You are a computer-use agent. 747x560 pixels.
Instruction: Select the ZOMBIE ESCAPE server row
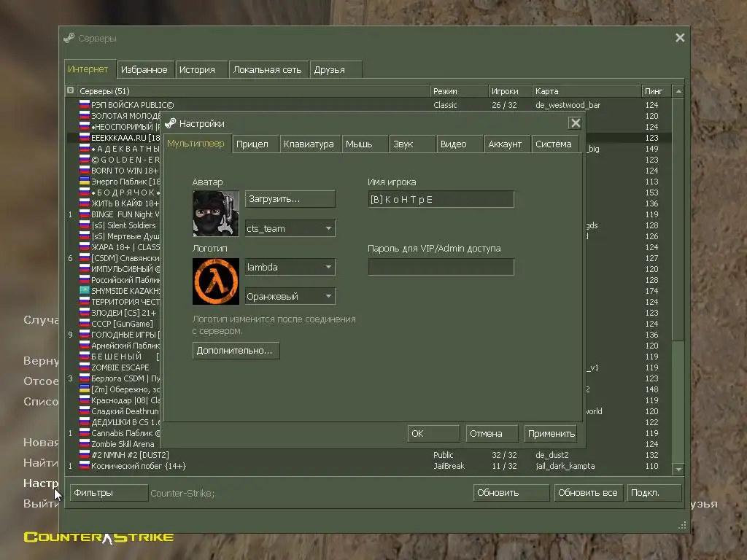[x=120, y=367]
